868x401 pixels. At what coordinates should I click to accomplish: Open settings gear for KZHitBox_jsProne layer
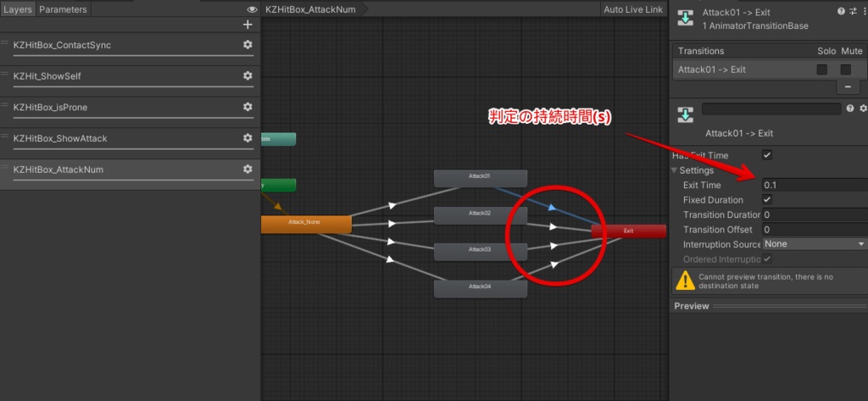[x=248, y=106]
